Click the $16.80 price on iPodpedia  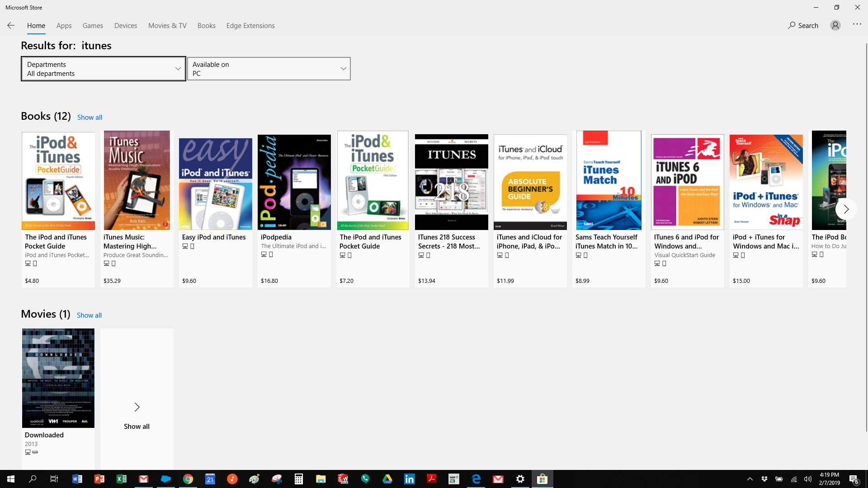(269, 281)
